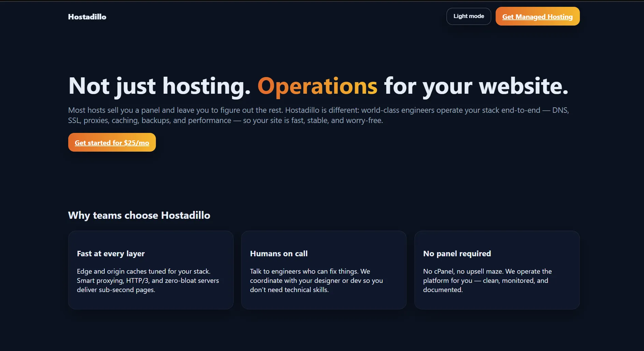Click 'Most hosts sell you' in the hero paragraph
644x351 pixels.
pyautogui.click(x=100, y=110)
